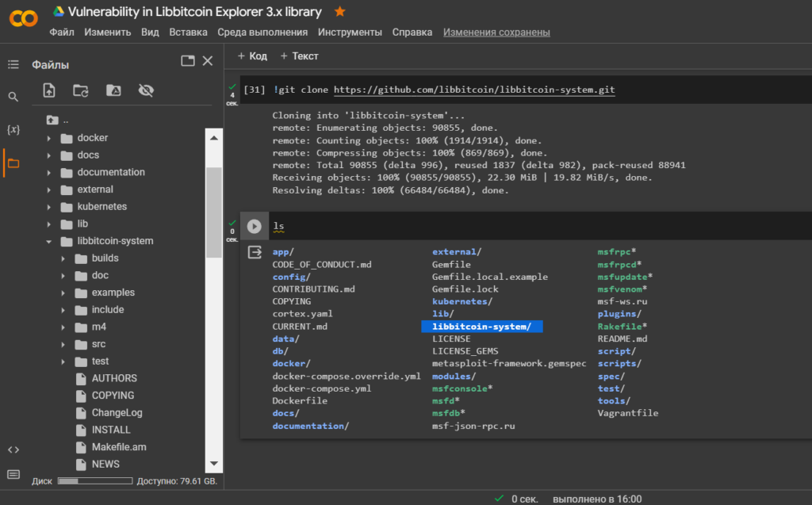The image size is (812, 505).
Task: Select the test folder in the tree
Action: click(101, 362)
